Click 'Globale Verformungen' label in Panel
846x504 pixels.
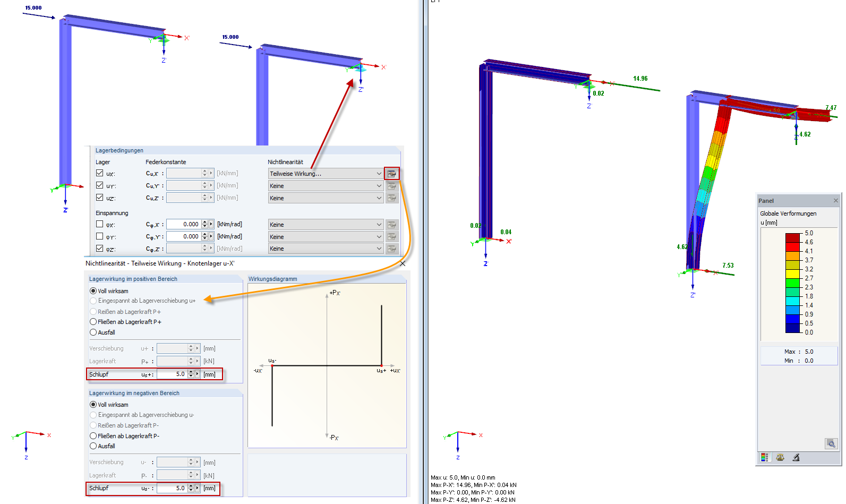point(788,213)
